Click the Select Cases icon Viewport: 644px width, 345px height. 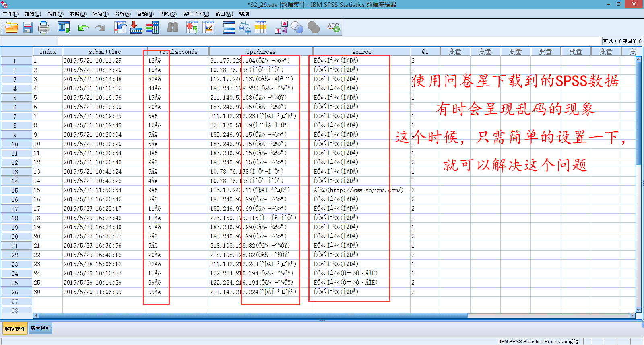[x=261, y=27]
